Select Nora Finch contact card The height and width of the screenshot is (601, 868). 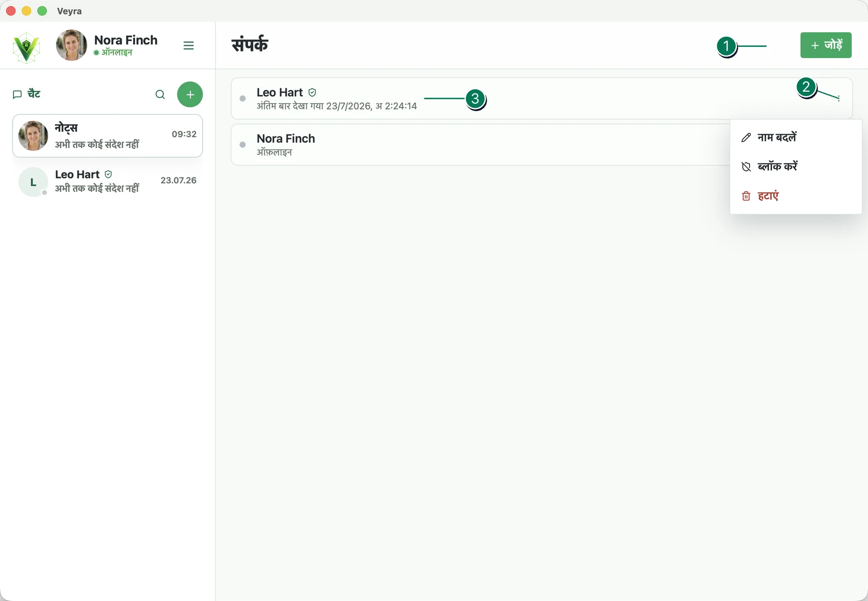pyautogui.click(x=480, y=145)
